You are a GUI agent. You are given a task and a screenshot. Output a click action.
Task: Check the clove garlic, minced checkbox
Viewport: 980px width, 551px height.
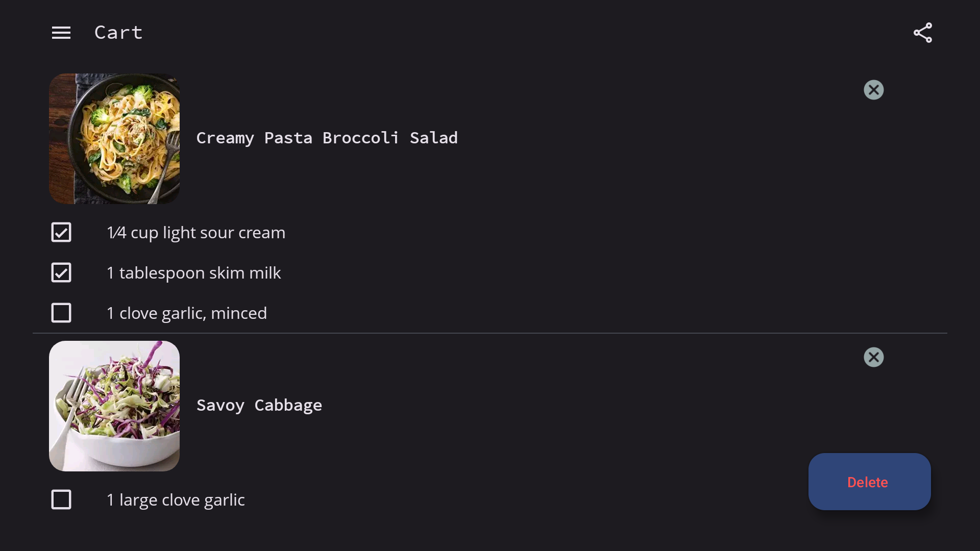pyautogui.click(x=61, y=313)
